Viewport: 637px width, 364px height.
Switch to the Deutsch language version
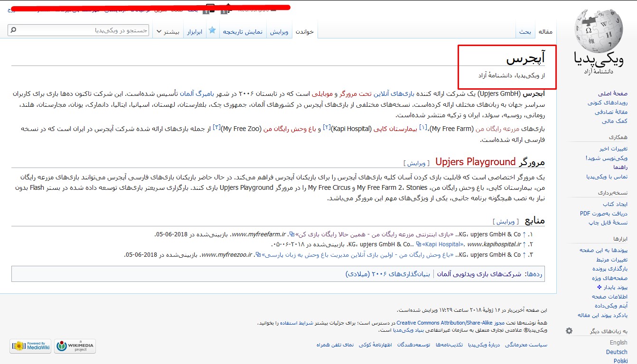click(617, 352)
